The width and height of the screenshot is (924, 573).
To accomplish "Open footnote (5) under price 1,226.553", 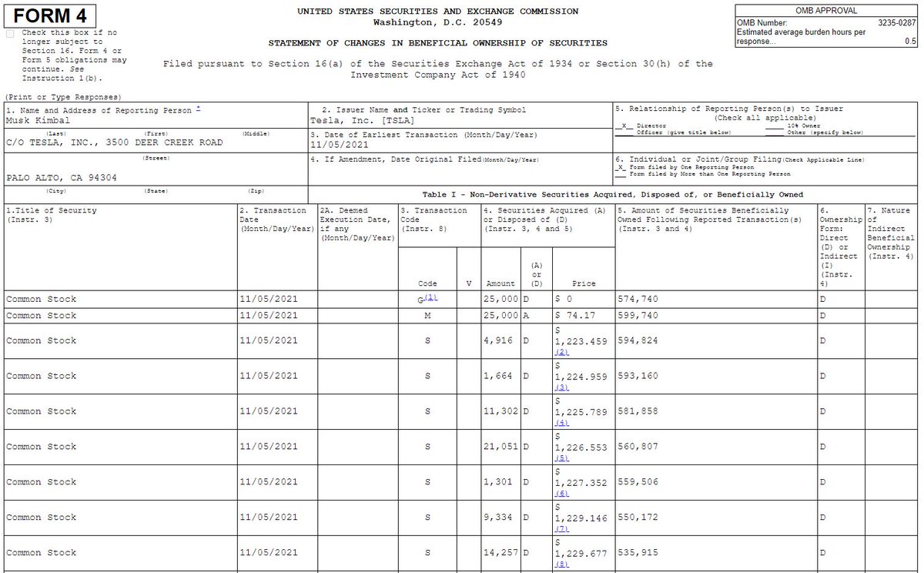I will (x=562, y=457).
